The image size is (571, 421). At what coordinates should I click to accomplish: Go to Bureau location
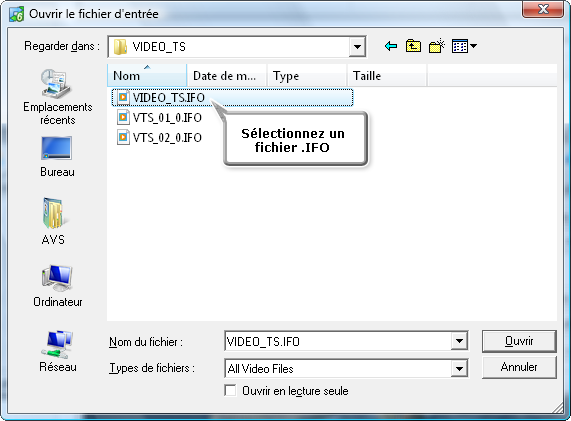(57, 157)
